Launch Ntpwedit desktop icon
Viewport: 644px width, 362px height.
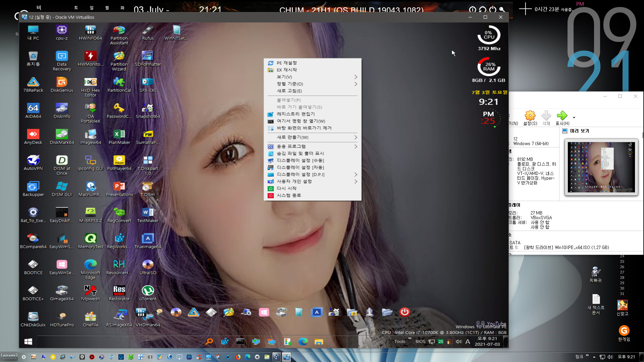click(x=90, y=293)
